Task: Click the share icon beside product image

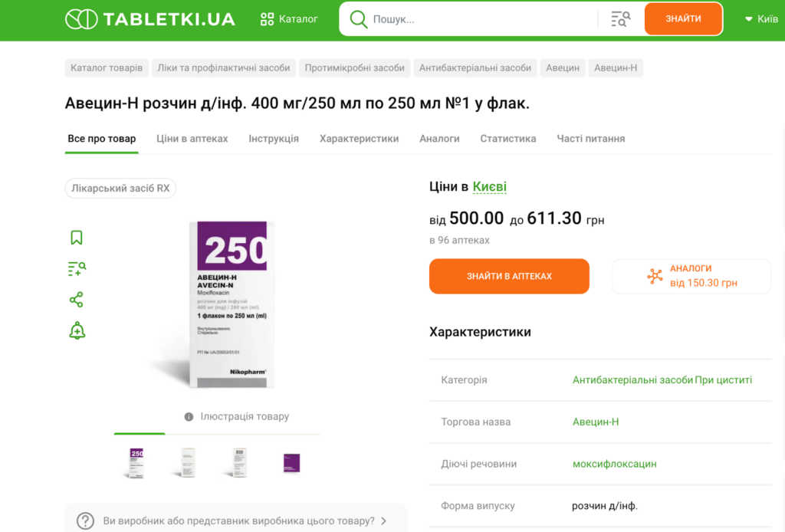Action: (77, 300)
